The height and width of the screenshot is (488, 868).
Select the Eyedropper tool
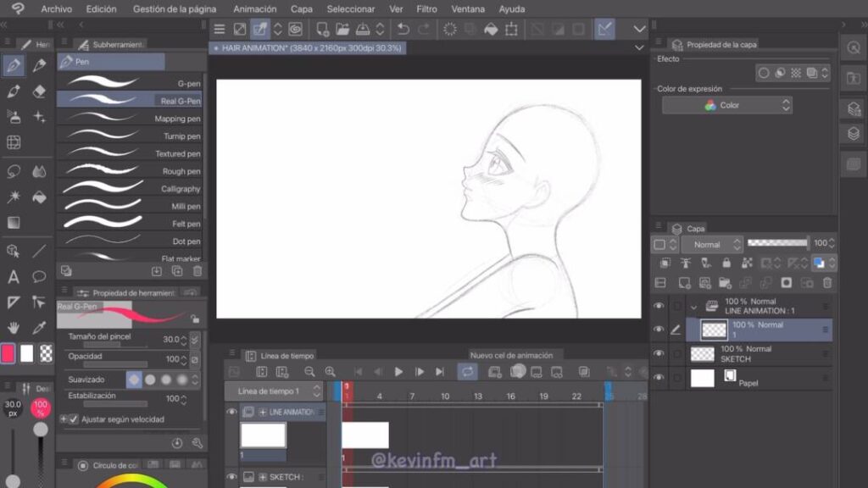click(39, 328)
